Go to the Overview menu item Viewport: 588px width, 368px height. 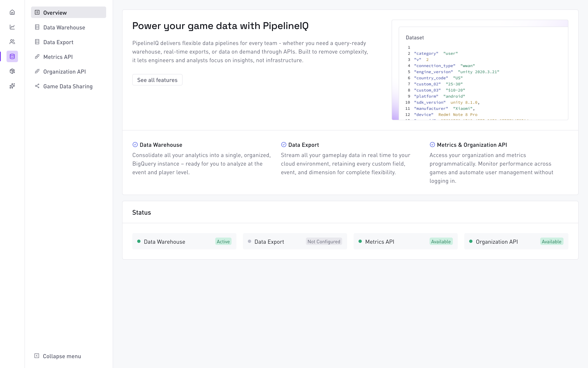[69, 12]
